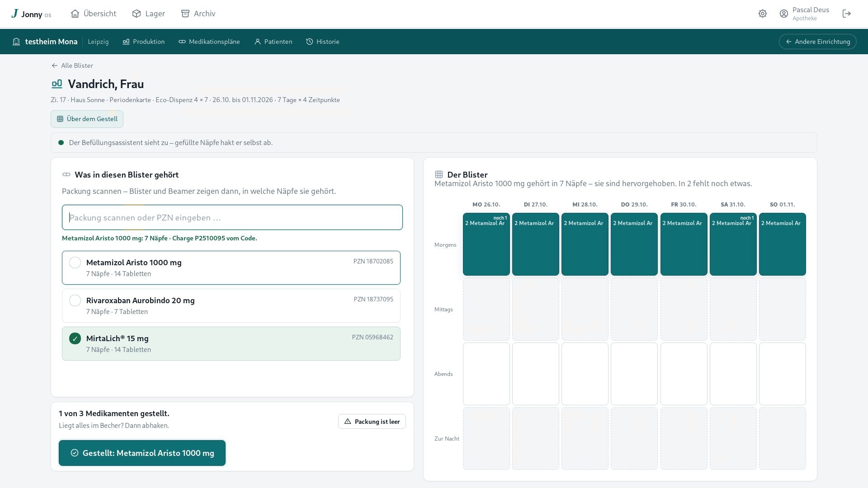Select the Morgens cup for MO 26.10.
Screen dimensions: 868x488
pyautogui.click(x=486, y=244)
